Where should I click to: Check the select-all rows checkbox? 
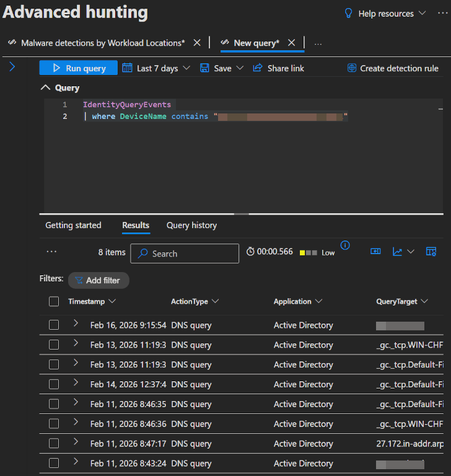54,302
